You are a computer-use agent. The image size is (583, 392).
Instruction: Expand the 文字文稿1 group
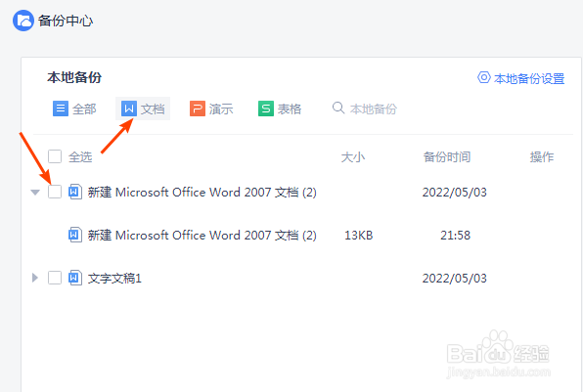(x=35, y=278)
